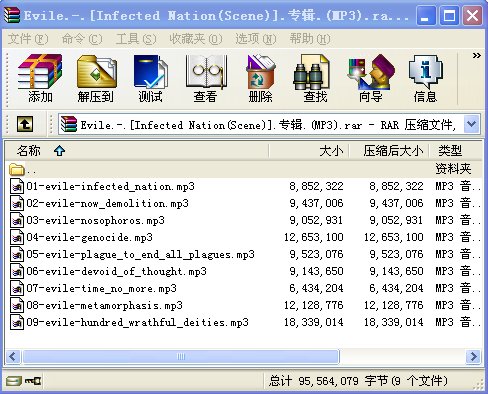Viewport: 488px width, 394px height.
Task: Select icon of 09-evile-hundred_wrathful_deities.mp3
Action: coord(17,322)
